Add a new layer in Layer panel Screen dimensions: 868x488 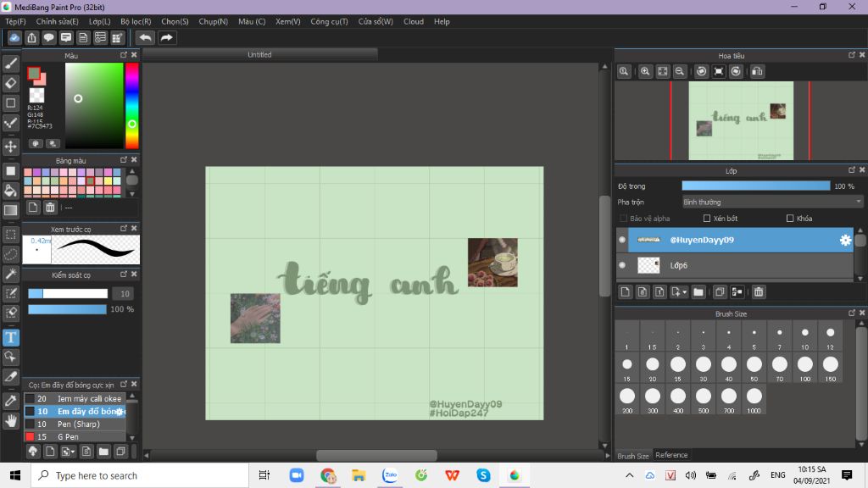pyautogui.click(x=625, y=291)
